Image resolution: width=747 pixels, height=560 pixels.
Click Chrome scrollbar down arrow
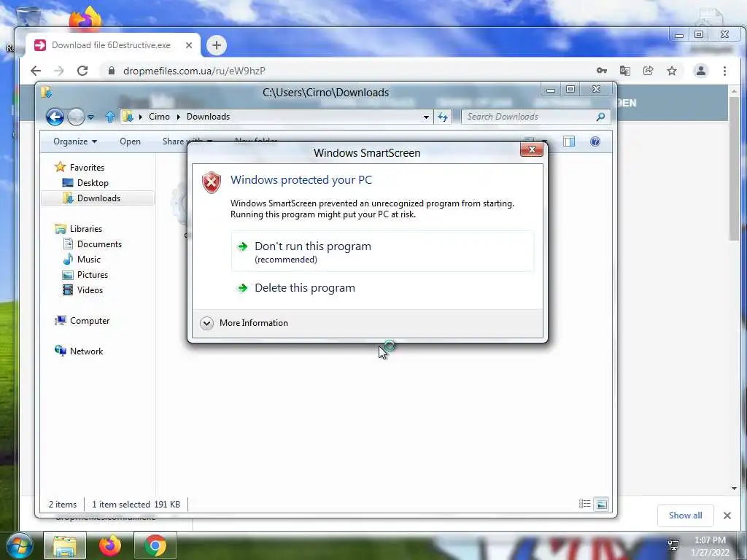tap(734, 488)
